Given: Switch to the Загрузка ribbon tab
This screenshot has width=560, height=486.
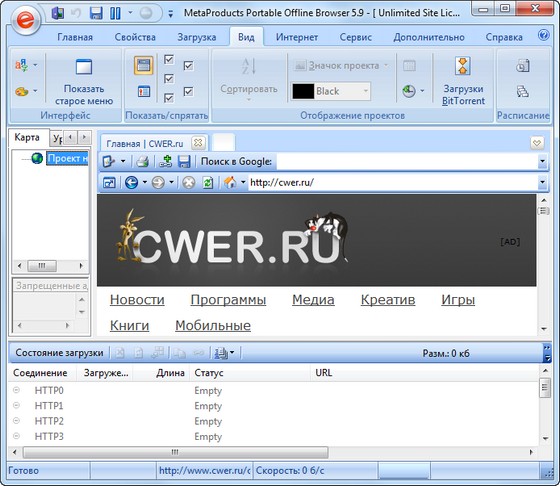Looking at the screenshot, I should click(x=197, y=37).
